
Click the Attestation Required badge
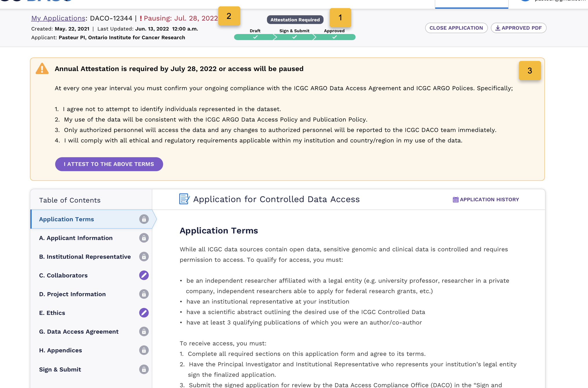(x=295, y=19)
